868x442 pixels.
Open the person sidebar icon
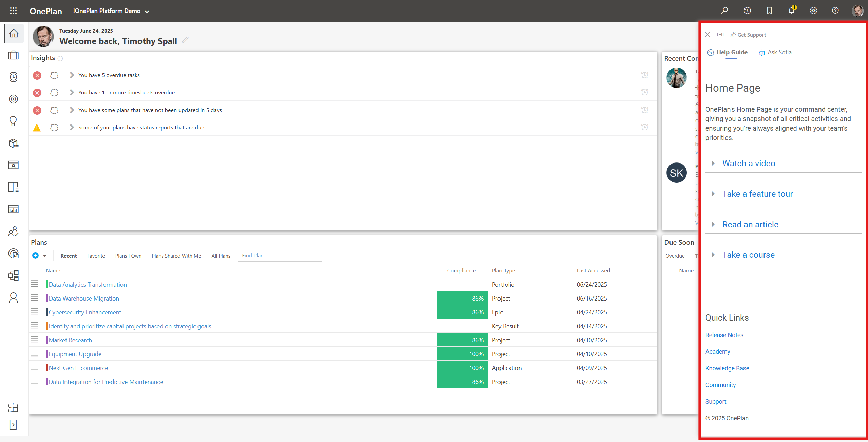coord(14,297)
